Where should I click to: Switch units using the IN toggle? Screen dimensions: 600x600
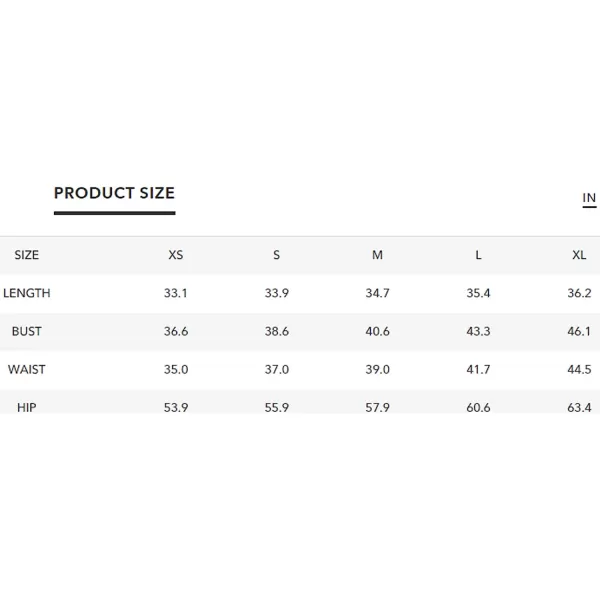(589, 198)
